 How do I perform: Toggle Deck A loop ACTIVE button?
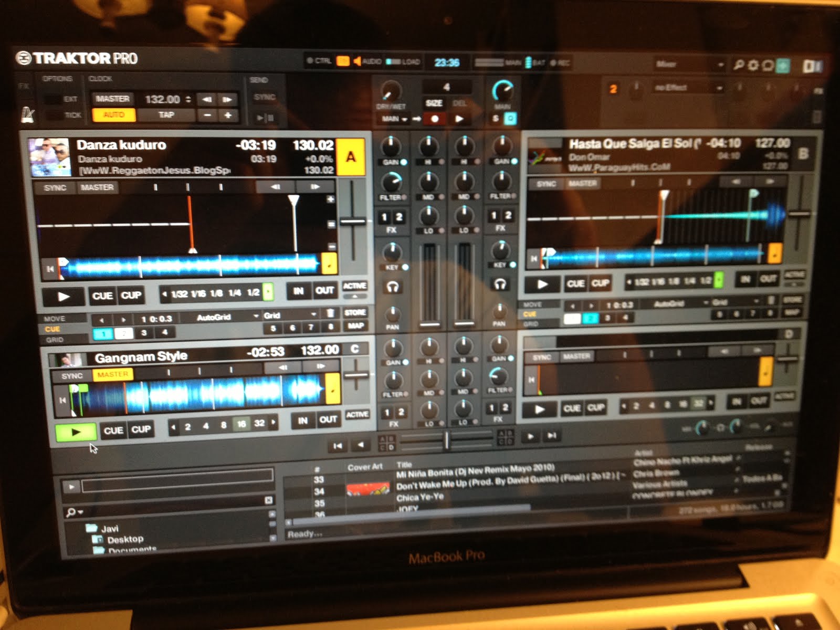pyautogui.click(x=354, y=286)
